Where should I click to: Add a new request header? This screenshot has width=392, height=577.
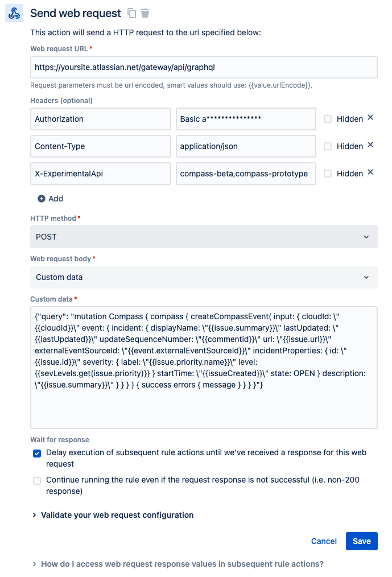50,198
